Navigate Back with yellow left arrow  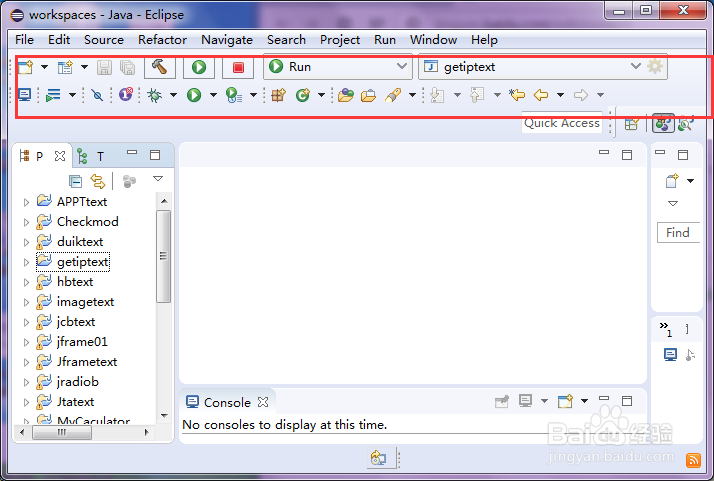click(541, 95)
